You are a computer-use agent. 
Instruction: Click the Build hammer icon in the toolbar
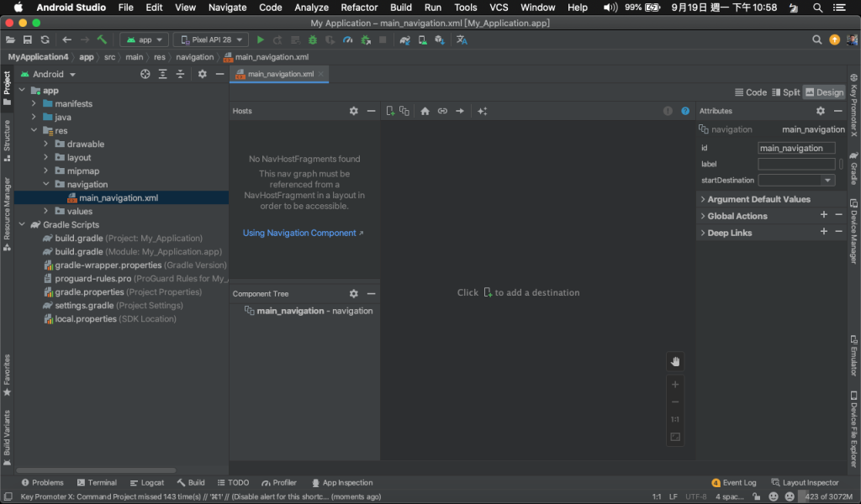102,39
